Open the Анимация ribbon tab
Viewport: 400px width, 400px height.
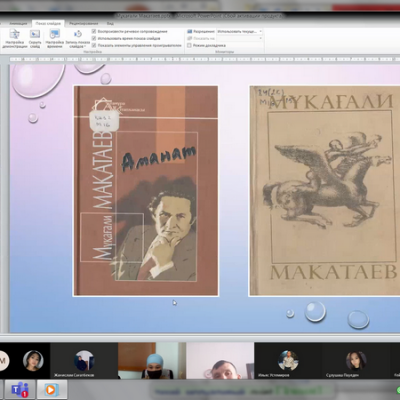(x=18, y=24)
